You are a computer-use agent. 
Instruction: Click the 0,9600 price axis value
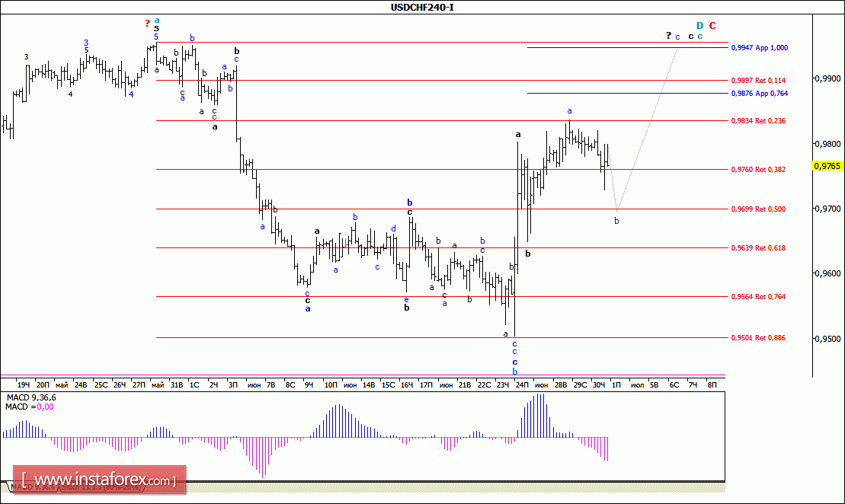tap(827, 273)
